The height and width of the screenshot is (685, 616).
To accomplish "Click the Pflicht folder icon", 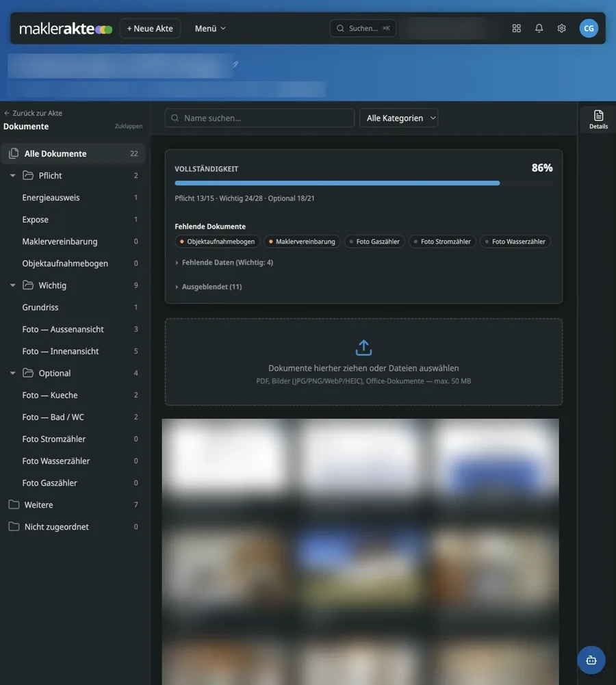I will pyautogui.click(x=28, y=175).
